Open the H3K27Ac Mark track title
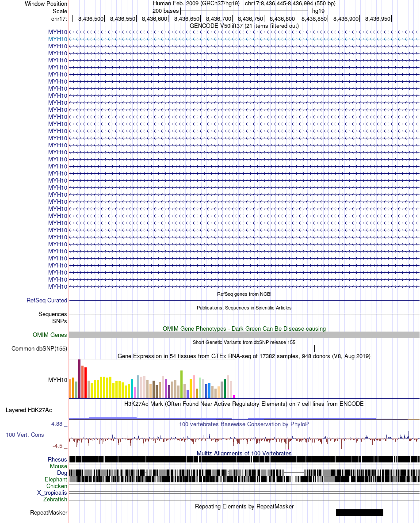 click(244, 404)
